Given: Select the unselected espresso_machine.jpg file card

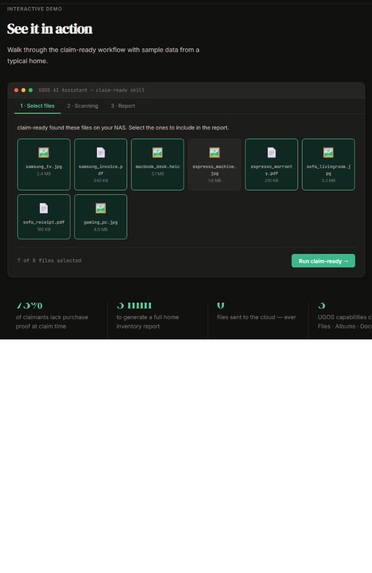Looking at the screenshot, I should click(215, 164).
